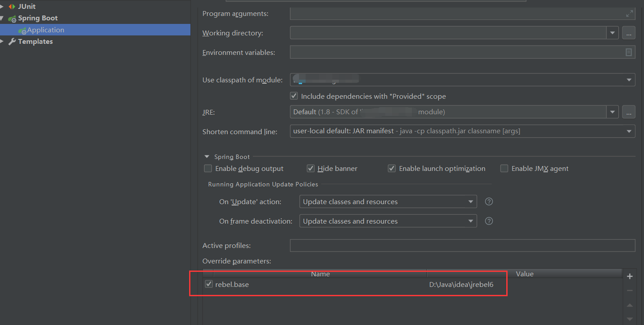Show help for On frame deactivation
This screenshot has height=325, width=644.
(x=489, y=221)
